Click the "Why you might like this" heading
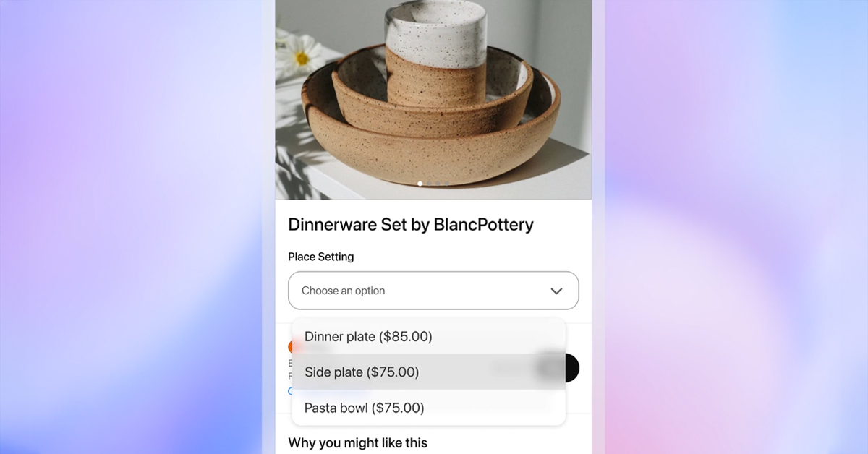Image resolution: width=868 pixels, height=454 pixels. pos(358,442)
